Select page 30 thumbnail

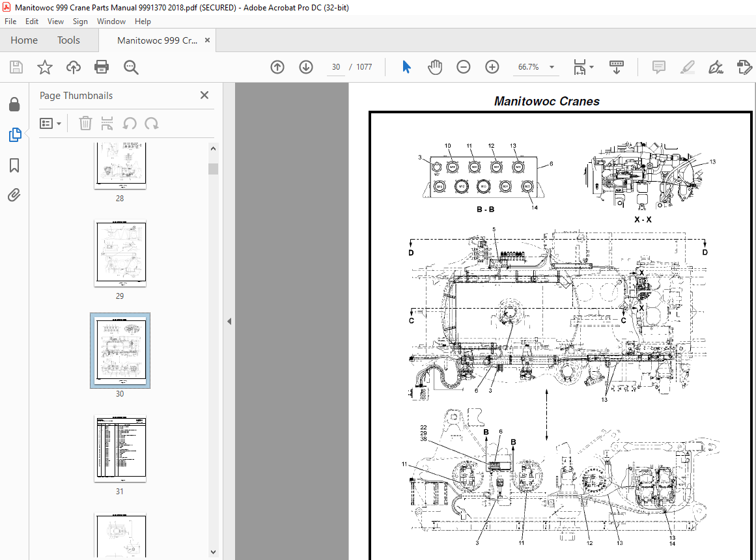coord(120,351)
